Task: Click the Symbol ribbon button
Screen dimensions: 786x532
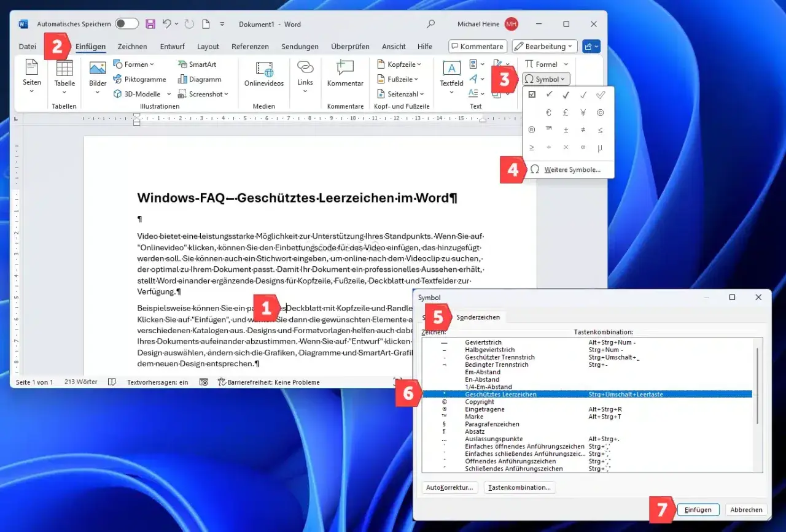Action: pyautogui.click(x=546, y=79)
